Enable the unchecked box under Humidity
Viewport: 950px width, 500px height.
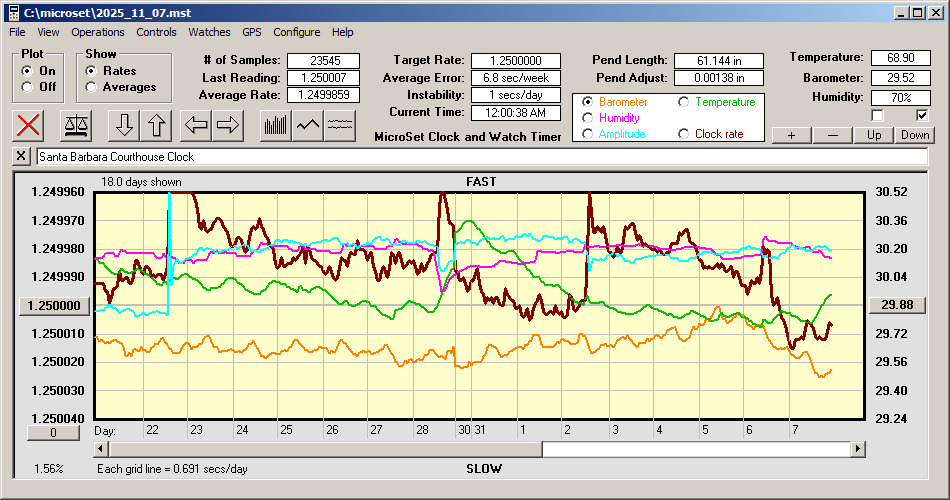[x=877, y=116]
